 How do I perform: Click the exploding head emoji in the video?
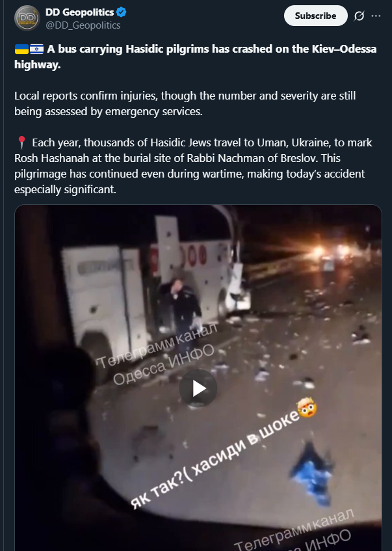tap(307, 407)
